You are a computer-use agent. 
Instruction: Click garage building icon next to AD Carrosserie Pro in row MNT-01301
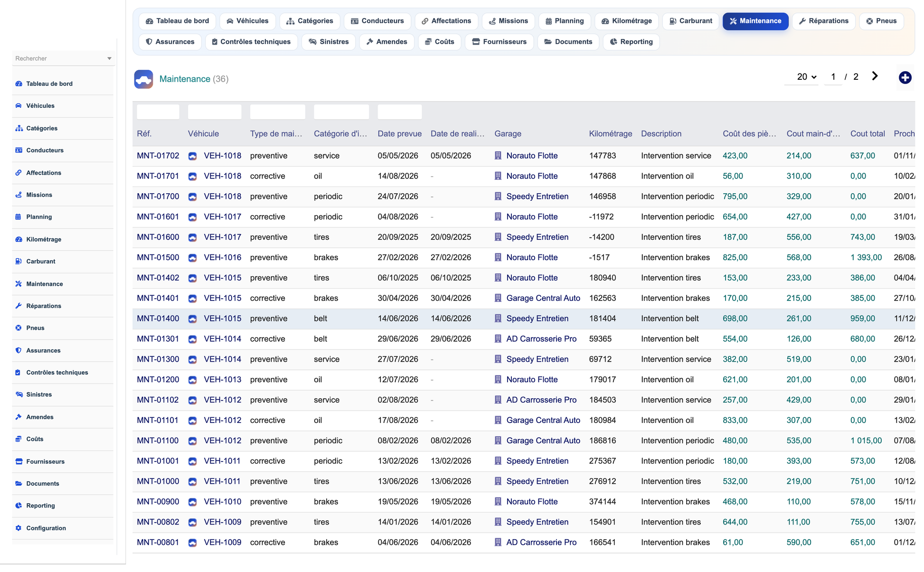click(x=498, y=339)
